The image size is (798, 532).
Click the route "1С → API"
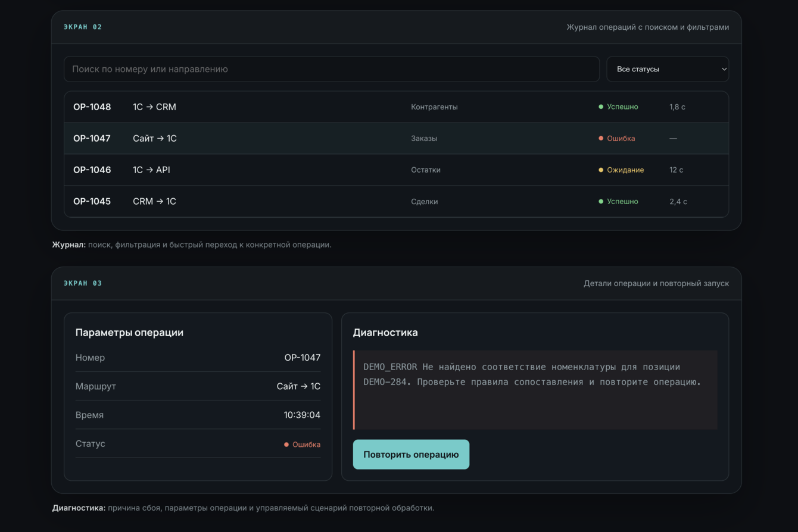pyautogui.click(x=151, y=170)
